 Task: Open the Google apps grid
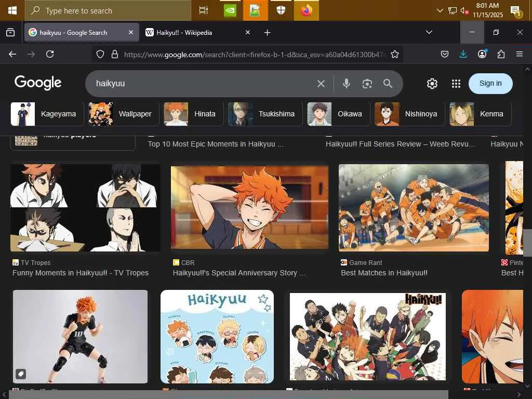tap(456, 84)
